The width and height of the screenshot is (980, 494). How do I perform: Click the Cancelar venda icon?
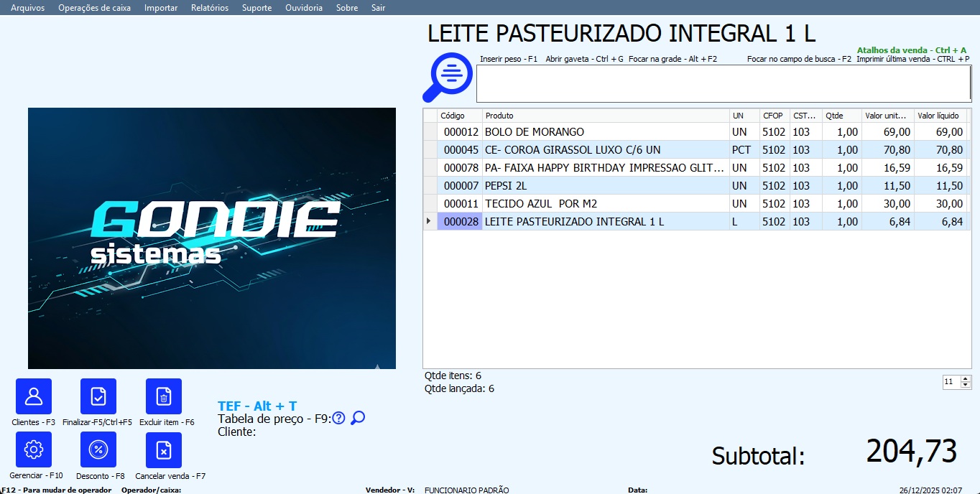point(164,450)
